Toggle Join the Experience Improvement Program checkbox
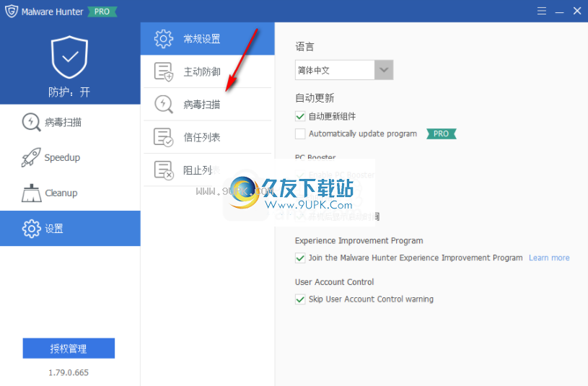 (x=300, y=258)
